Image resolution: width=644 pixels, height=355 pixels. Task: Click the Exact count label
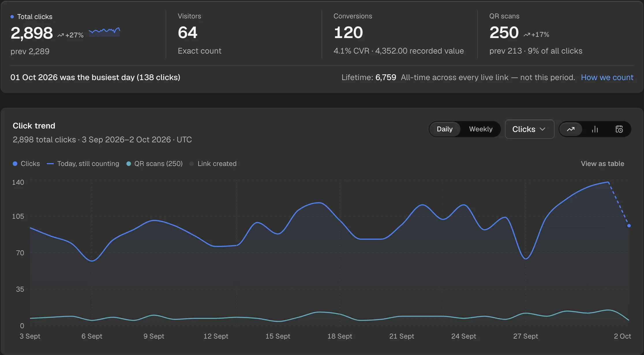200,51
